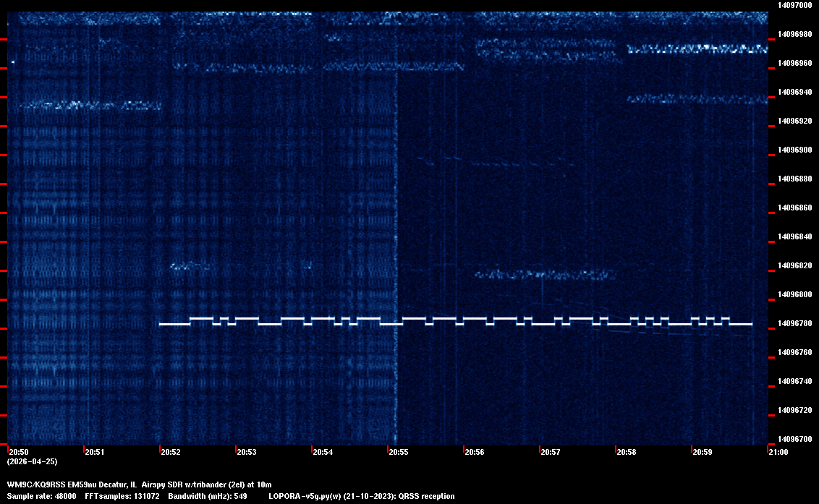
Task: Click the bright vertical line at 20:55
Action: (x=396, y=217)
